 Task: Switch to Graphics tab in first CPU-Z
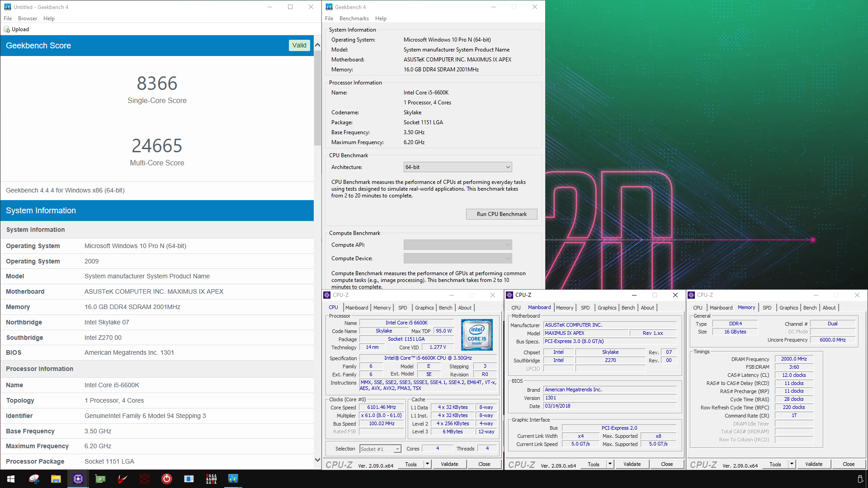point(425,308)
